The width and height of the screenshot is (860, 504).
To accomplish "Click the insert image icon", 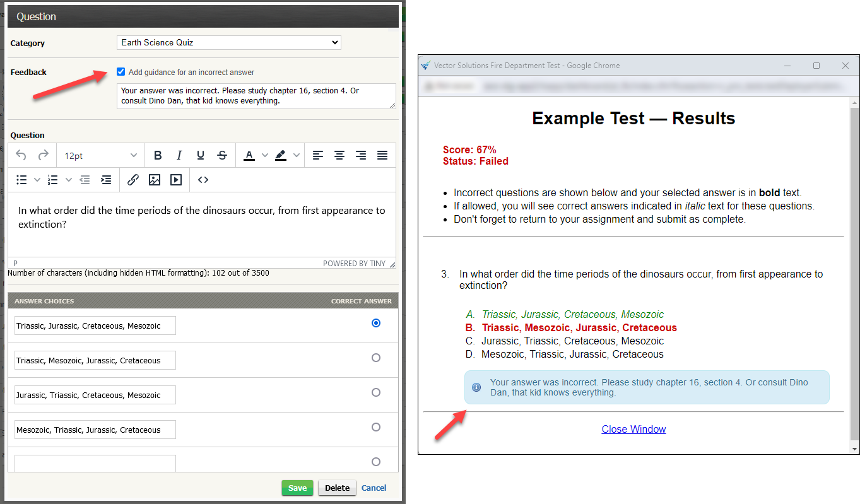I will [x=155, y=179].
